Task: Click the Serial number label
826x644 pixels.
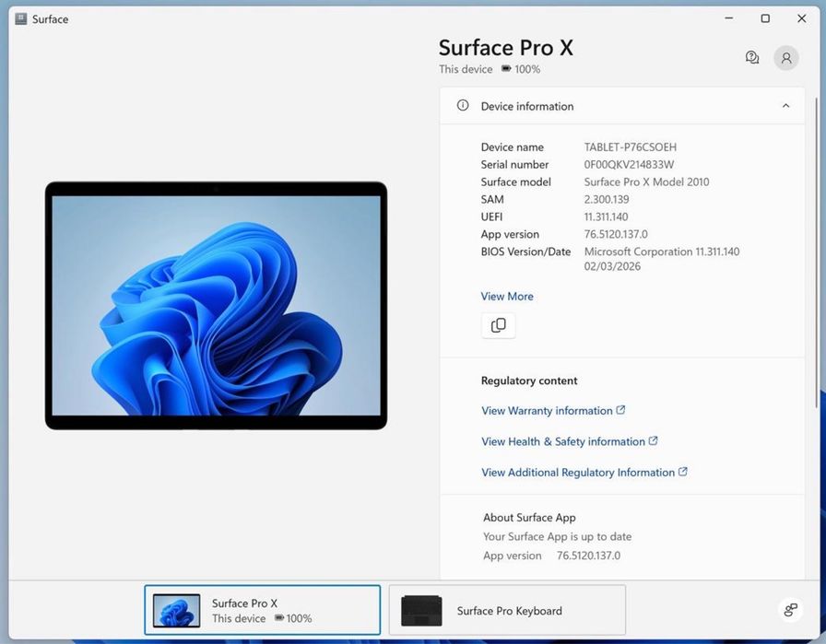Action: click(514, 165)
